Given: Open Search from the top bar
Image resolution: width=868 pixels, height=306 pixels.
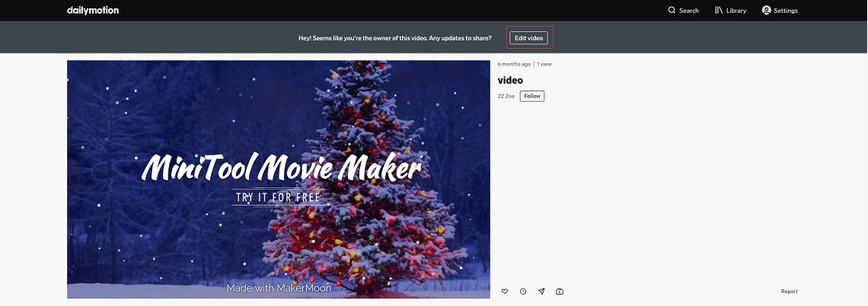Looking at the screenshot, I should (683, 11).
